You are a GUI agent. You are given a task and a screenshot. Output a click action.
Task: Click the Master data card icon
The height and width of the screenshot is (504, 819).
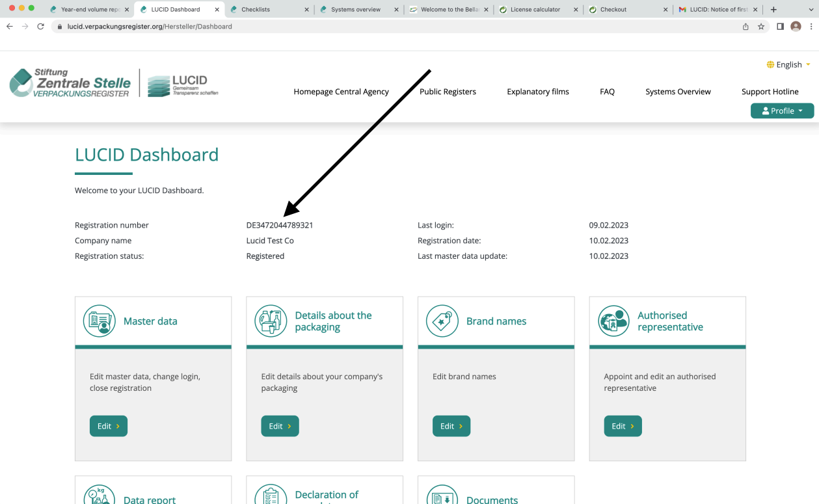[x=99, y=321]
